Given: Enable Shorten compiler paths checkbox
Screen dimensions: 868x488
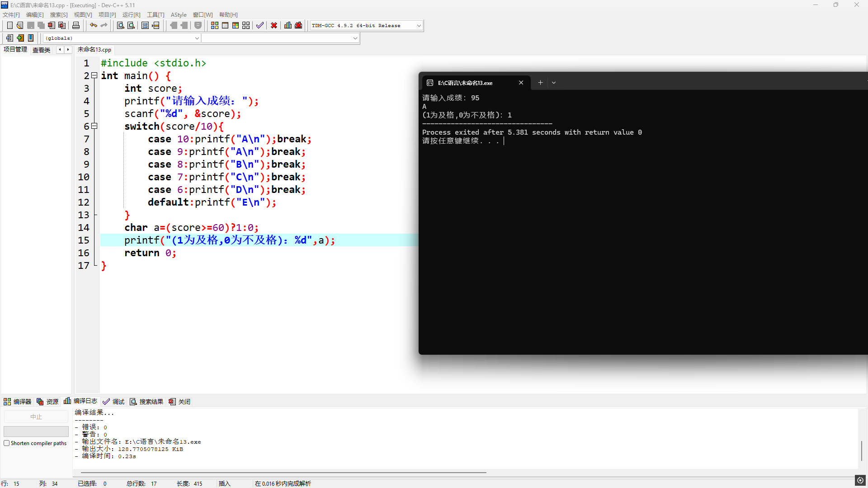Looking at the screenshot, I should tap(7, 443).
